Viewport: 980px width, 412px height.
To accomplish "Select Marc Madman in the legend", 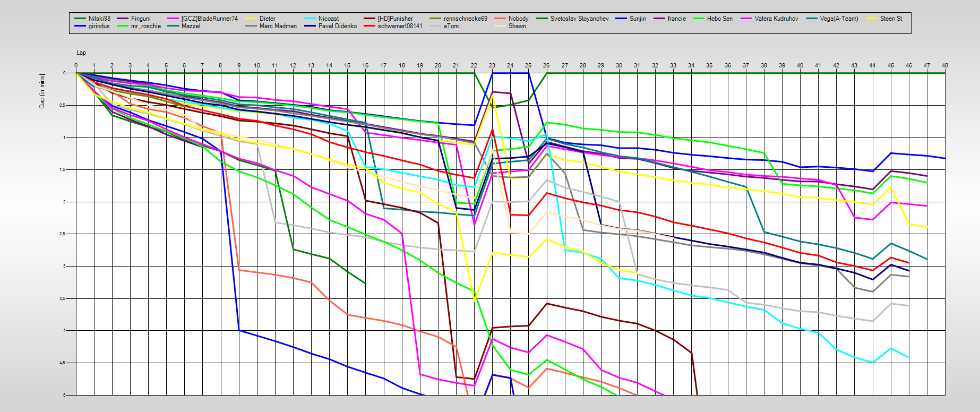I will [x=278, y=26].
